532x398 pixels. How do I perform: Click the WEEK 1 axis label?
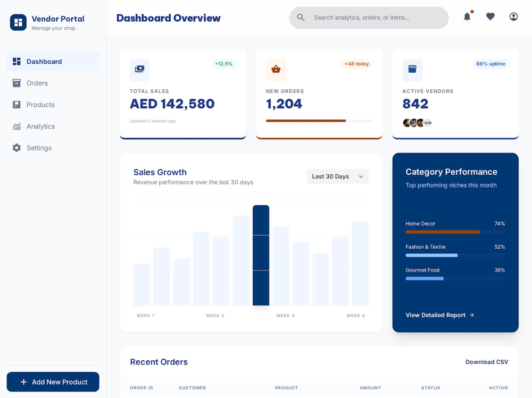click(x=145, y=316)
